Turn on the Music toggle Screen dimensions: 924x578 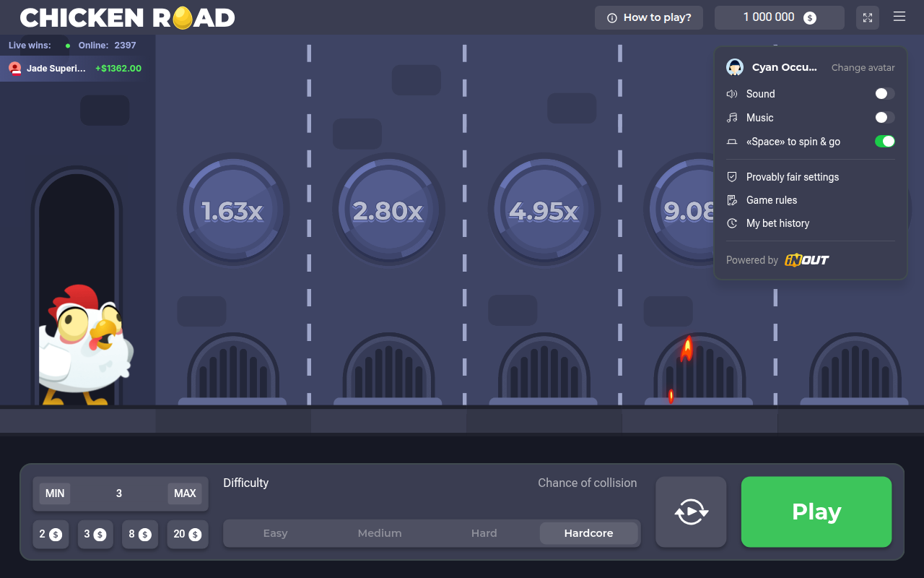(884, 118)
